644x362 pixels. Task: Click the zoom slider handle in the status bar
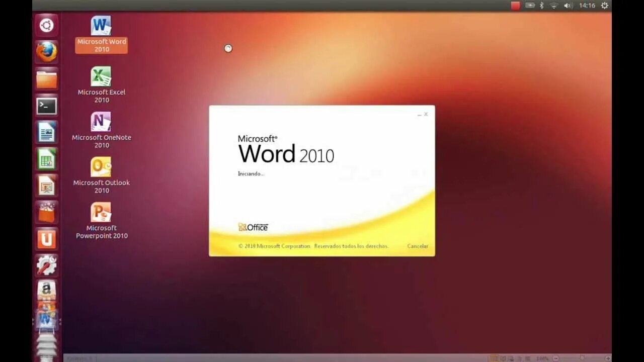(582, 358)
